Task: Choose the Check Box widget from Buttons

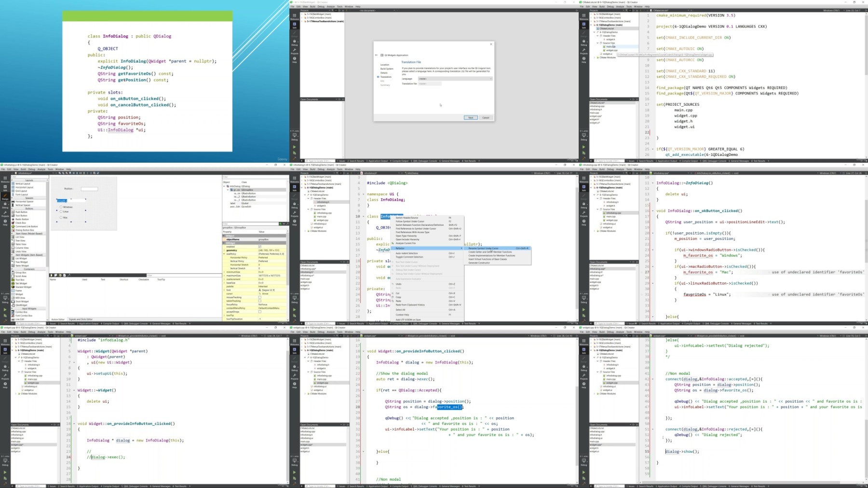Action: [x=21, y=223]
